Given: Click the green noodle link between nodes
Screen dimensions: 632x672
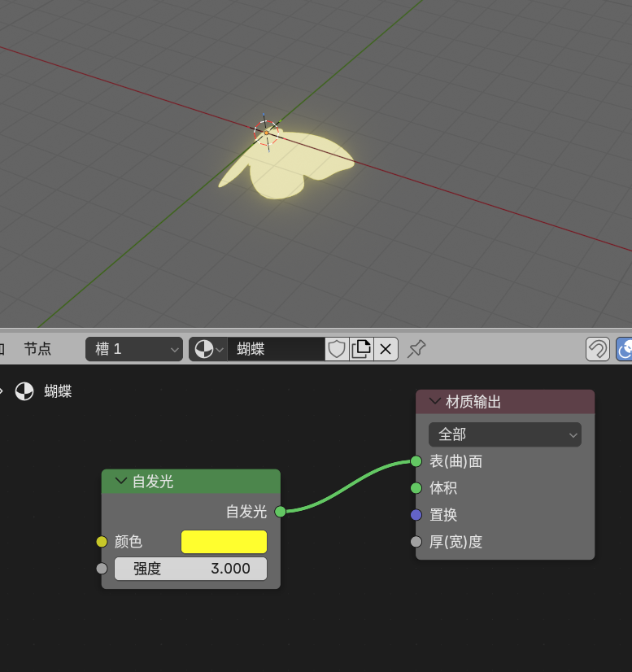Looking at the screenshot, I should point(348,486).
